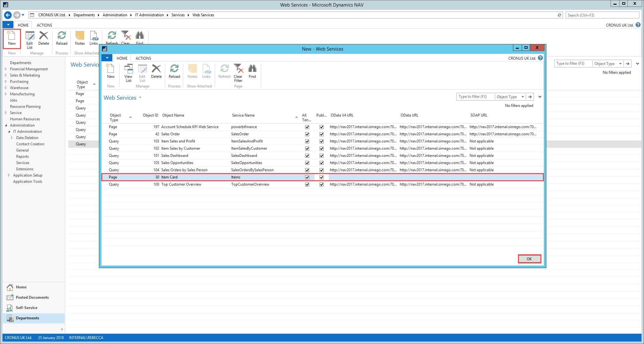Expand filter pane chevron in dialog
The width and height of the screenshot is (644, 344).
(540, 97)
